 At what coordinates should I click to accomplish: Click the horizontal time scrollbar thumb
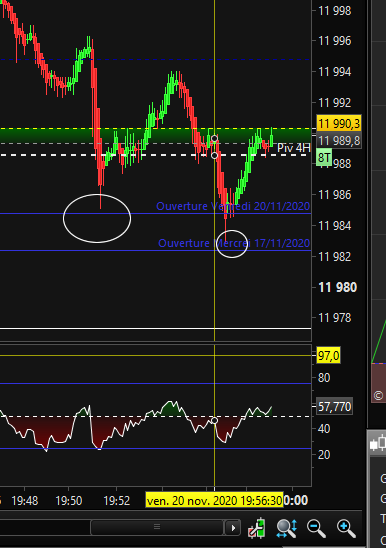click(157, 527)
